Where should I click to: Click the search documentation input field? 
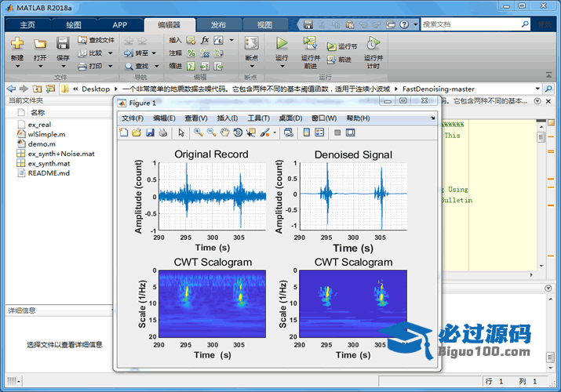471,24
